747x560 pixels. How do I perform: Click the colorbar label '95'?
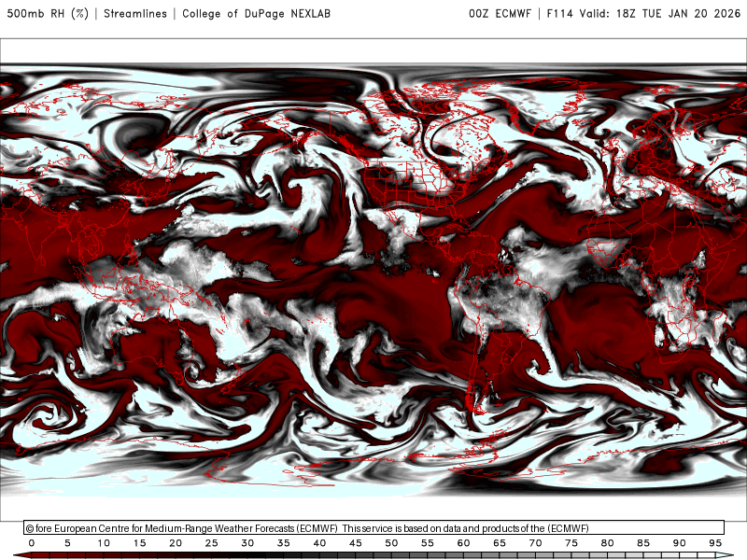[x=715, y=543]
